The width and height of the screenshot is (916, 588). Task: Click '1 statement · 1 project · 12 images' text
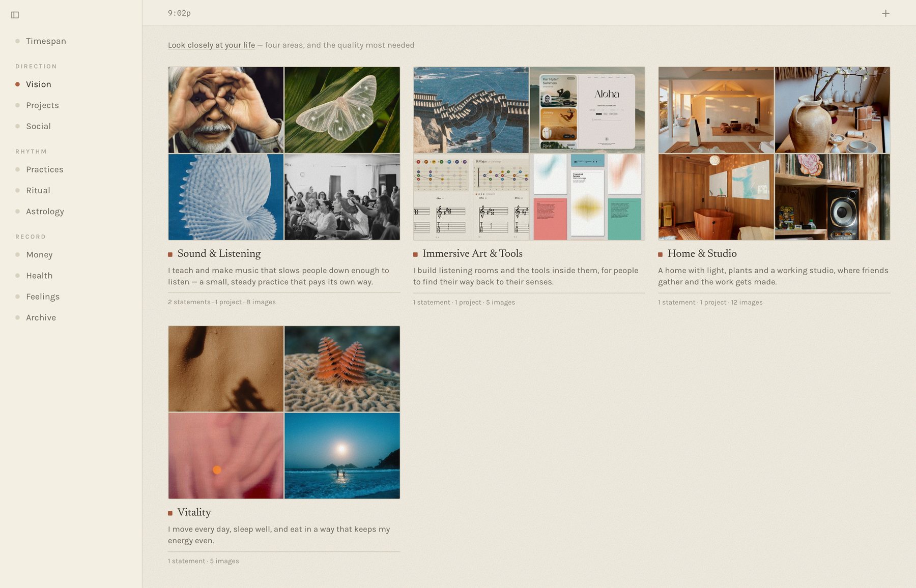pyautogui.click(x=710, y=302)
